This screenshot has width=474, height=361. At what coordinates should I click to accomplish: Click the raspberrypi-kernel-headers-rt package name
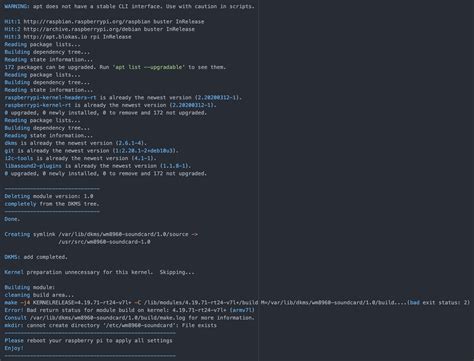coord(50,98)
